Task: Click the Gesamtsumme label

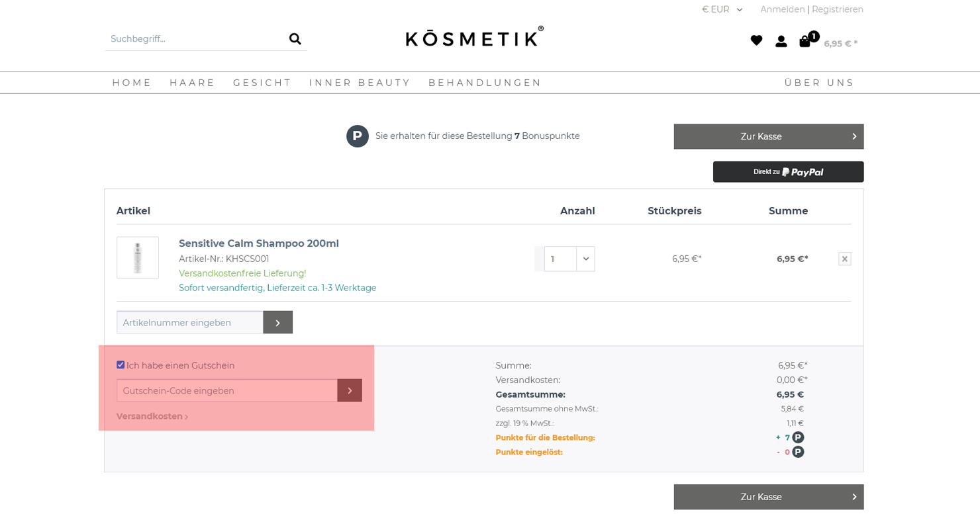Action: (x=530, y=394)
